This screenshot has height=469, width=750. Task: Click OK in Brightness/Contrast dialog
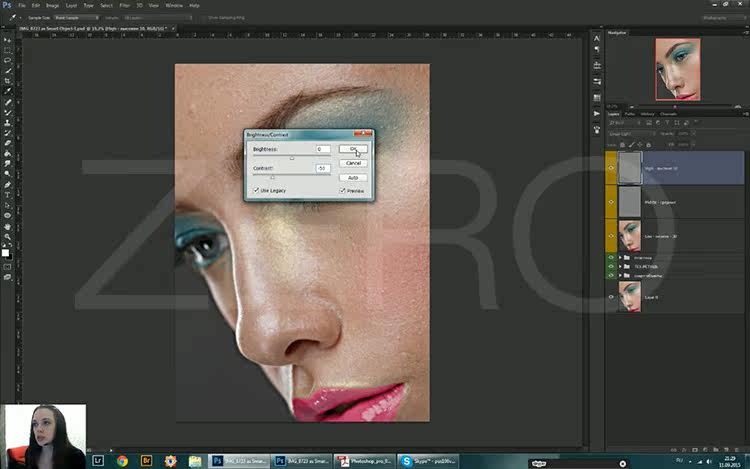point(353,149)
